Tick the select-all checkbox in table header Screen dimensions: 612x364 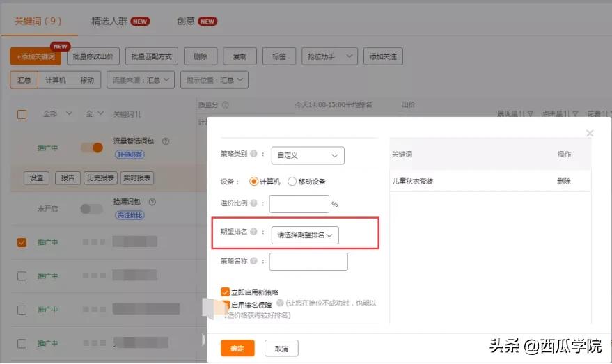[x=22, y=114]
